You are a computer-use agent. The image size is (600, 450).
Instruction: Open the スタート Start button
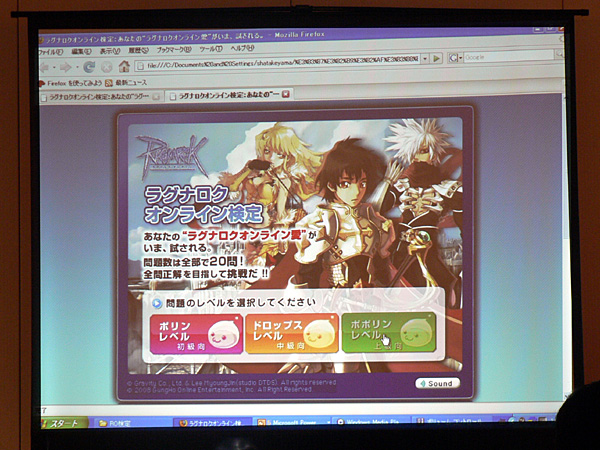point(65,423)
